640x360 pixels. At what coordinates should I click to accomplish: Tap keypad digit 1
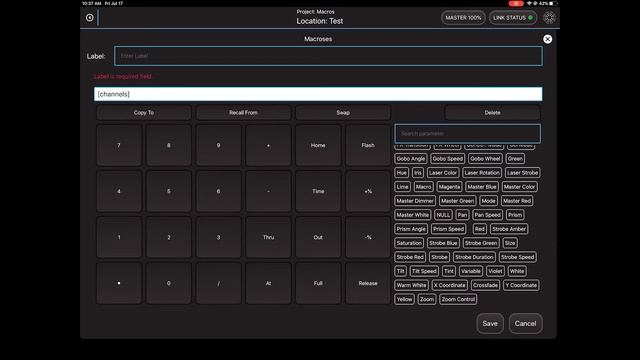pos(119,237)
